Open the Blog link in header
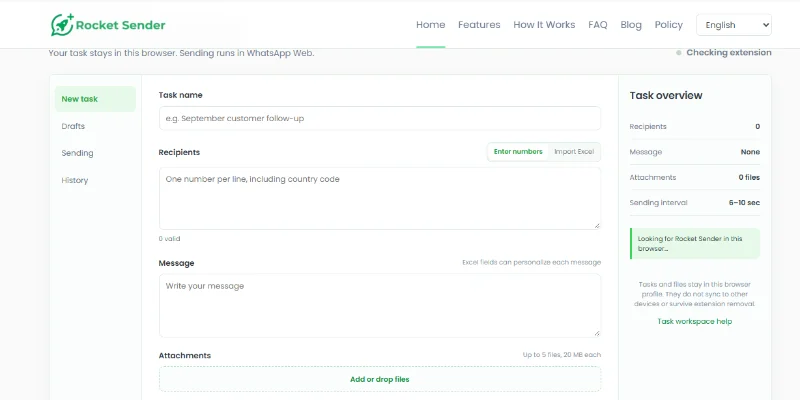 click(x=631, y=24)
